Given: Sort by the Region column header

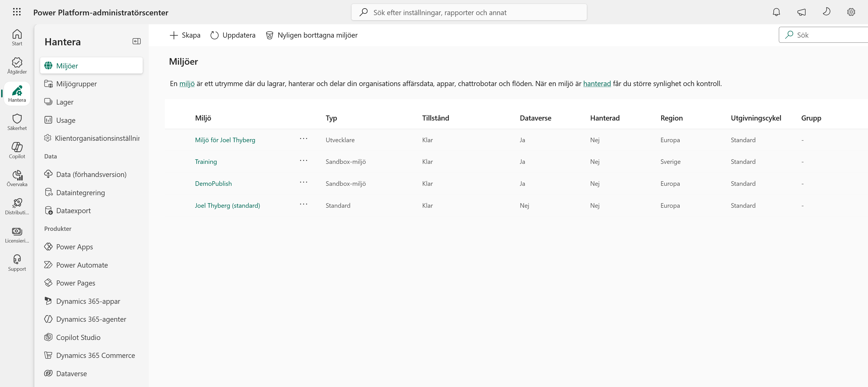Looking at the screenshot, I should coord(671,118).
